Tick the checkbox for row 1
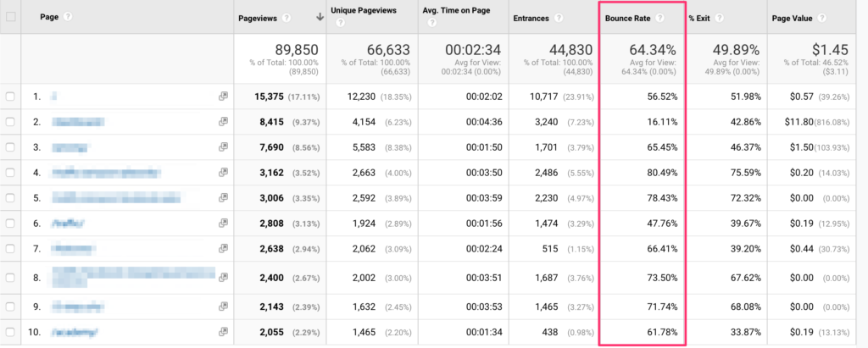 click(10, 97)
